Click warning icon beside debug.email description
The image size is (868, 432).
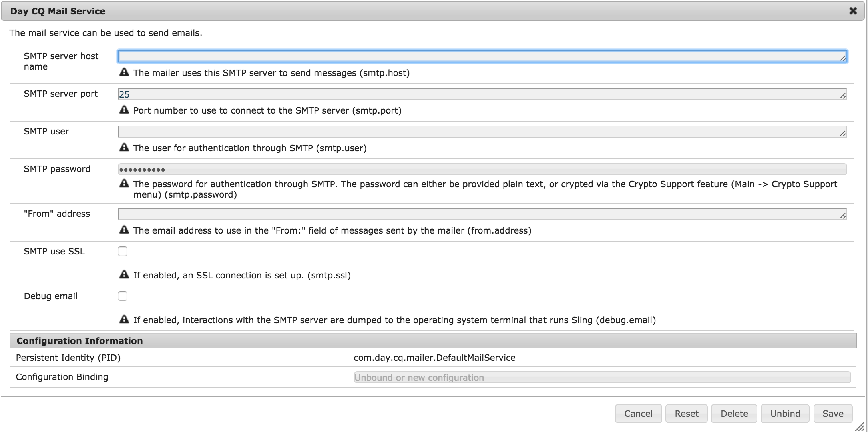[x=124, y=320]
